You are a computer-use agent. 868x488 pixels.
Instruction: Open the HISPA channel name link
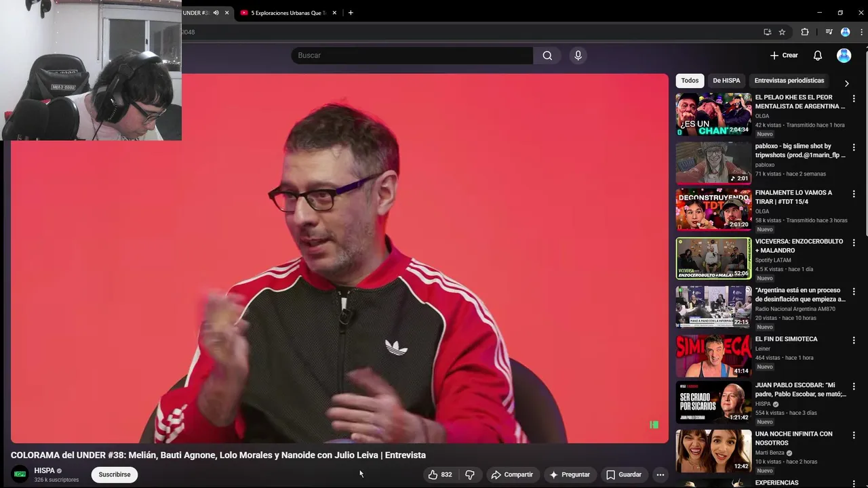(x=44, y=470)
